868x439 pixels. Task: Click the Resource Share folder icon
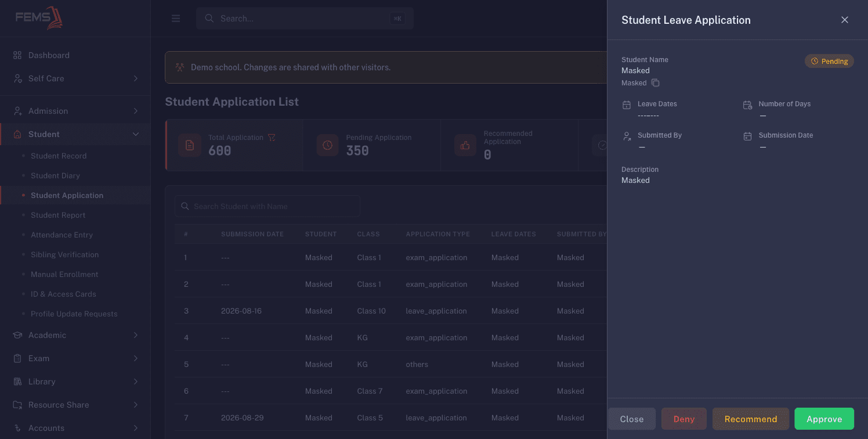(17, 405)
